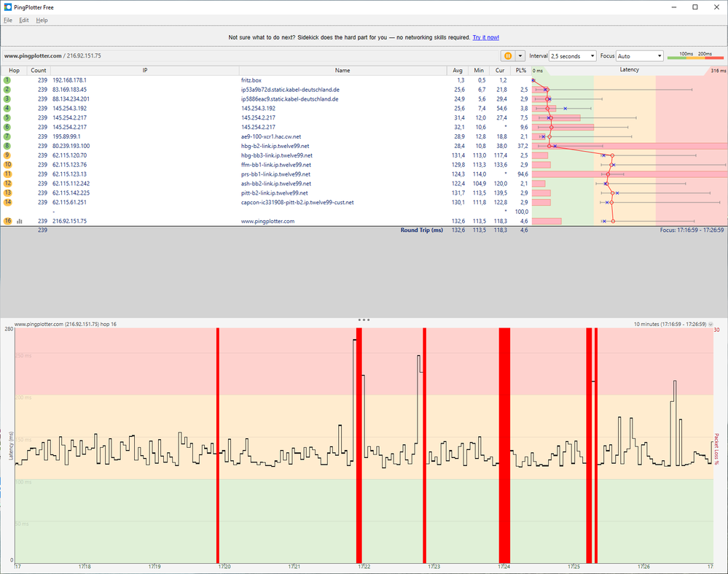Click the PingPlotter app icon in title bar

pos(7,7)
